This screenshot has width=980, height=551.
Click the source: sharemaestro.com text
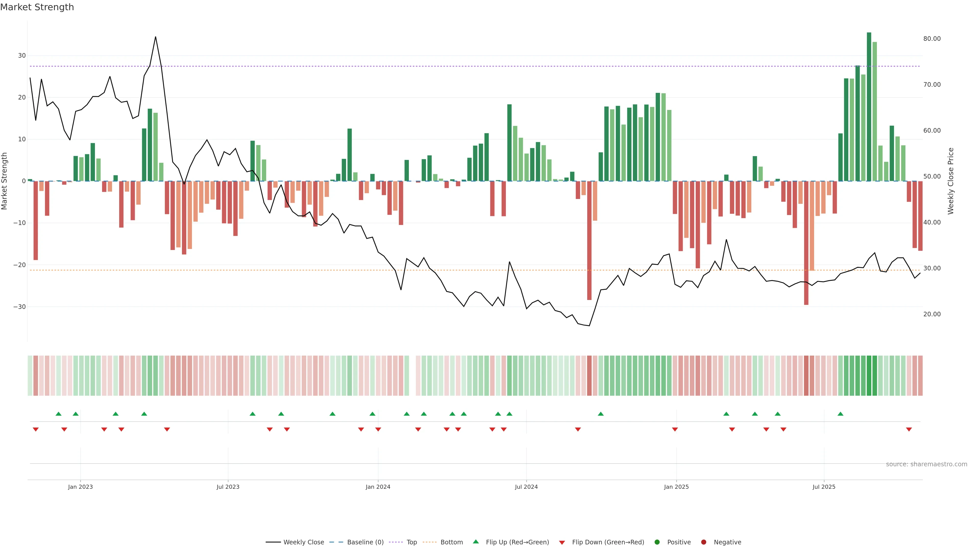point(926,464)
